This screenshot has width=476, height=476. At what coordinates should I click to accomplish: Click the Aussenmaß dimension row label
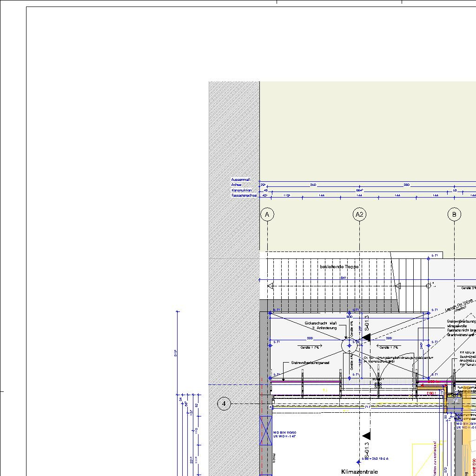point(241,179)
